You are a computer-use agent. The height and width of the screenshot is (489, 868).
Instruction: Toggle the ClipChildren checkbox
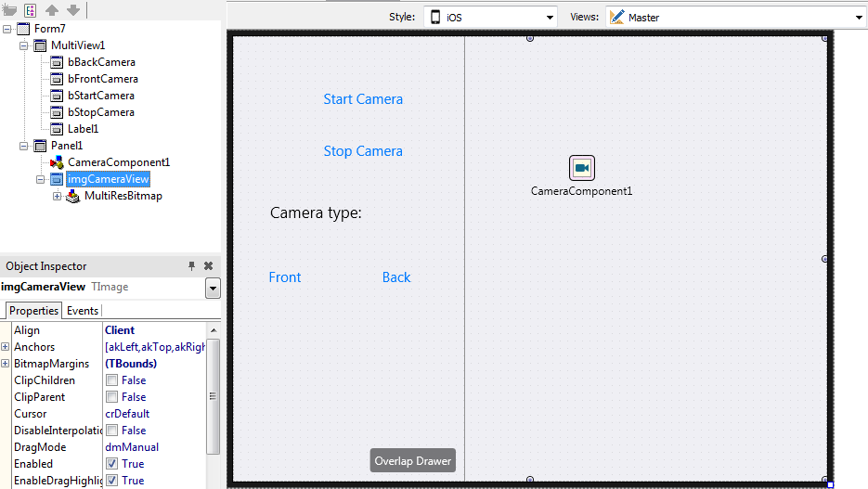(x=111, y=380)
